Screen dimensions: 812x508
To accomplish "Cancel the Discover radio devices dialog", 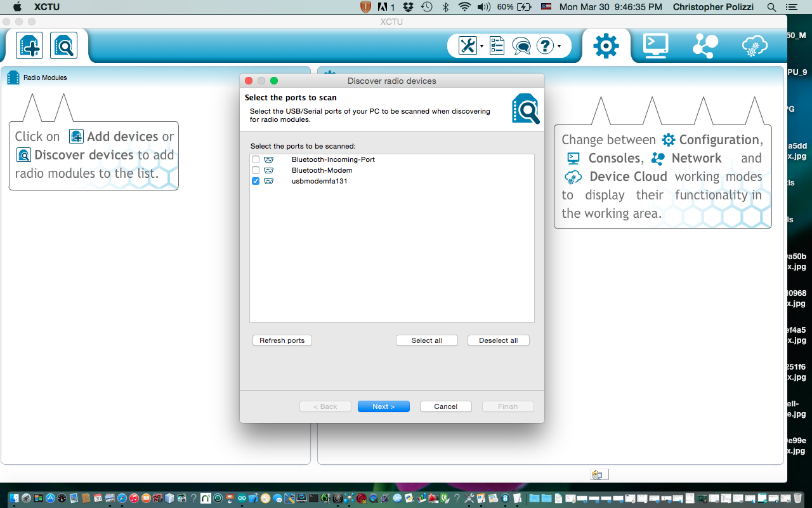I will (446, 406).
